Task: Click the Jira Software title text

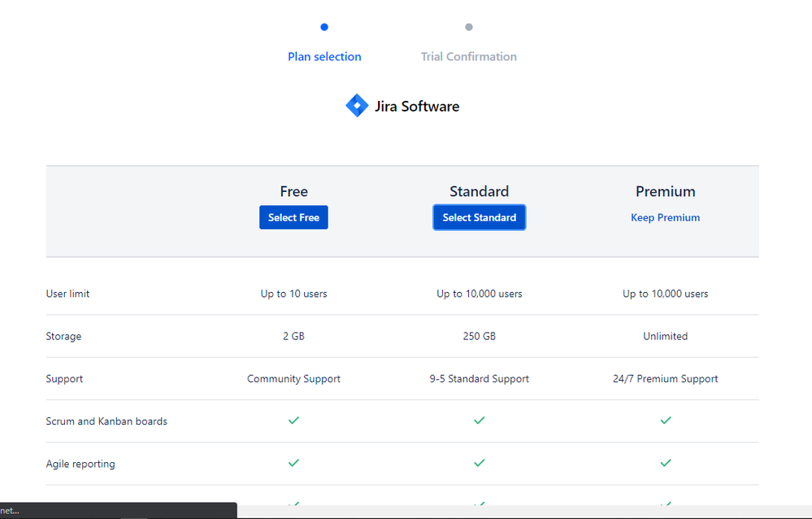Action: [x=417, y=107]
